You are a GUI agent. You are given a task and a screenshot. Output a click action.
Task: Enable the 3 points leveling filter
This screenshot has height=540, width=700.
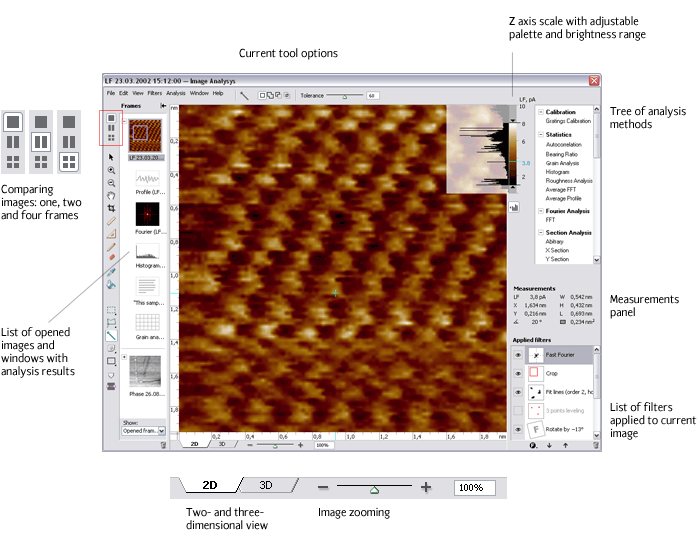coord(518,410)
